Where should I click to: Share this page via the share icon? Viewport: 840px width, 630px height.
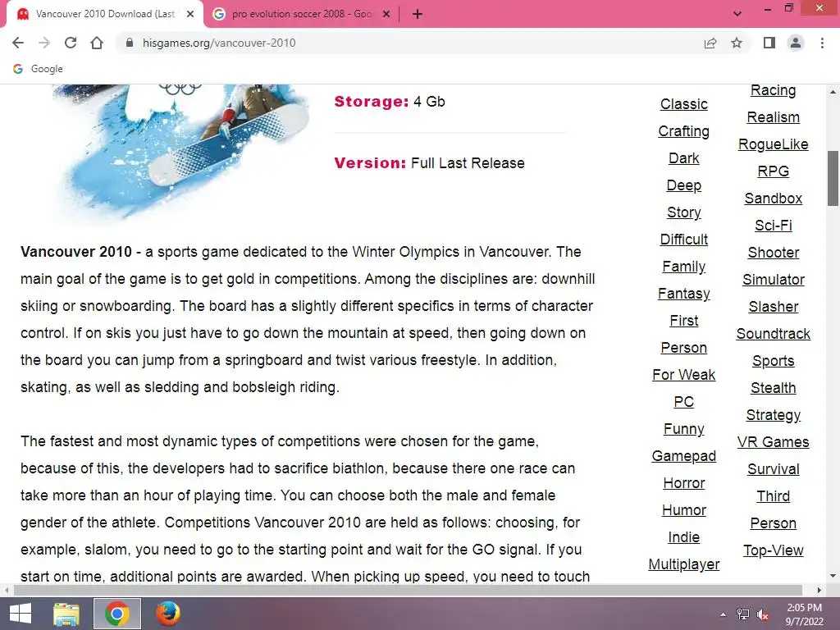710,43
